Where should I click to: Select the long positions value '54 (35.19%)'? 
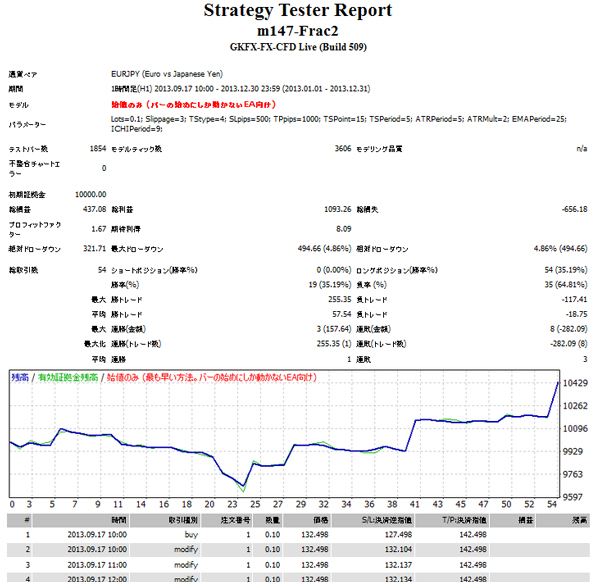(566, 270)
